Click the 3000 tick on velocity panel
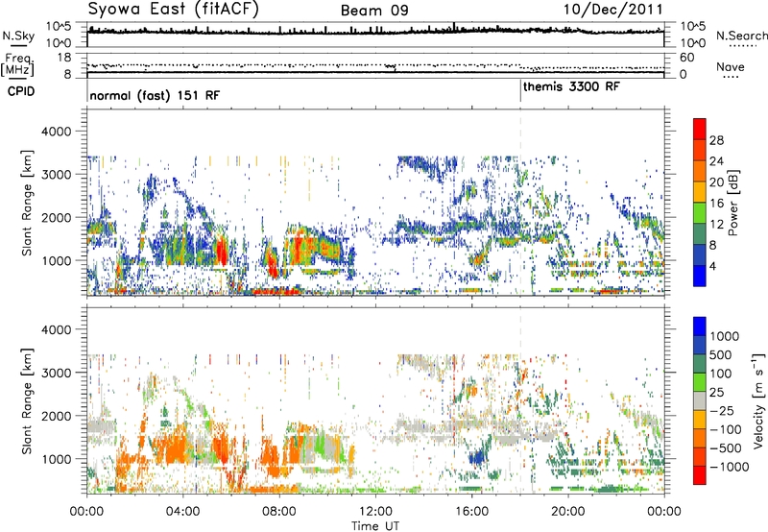Screen dimensions: 768x532 [x=56, y=373]
